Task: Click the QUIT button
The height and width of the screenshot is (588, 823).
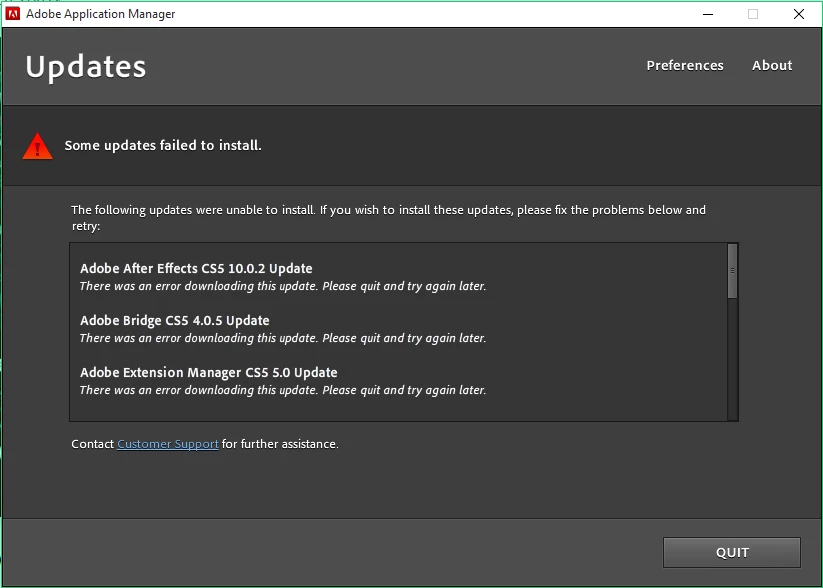Action: [732, 552]
